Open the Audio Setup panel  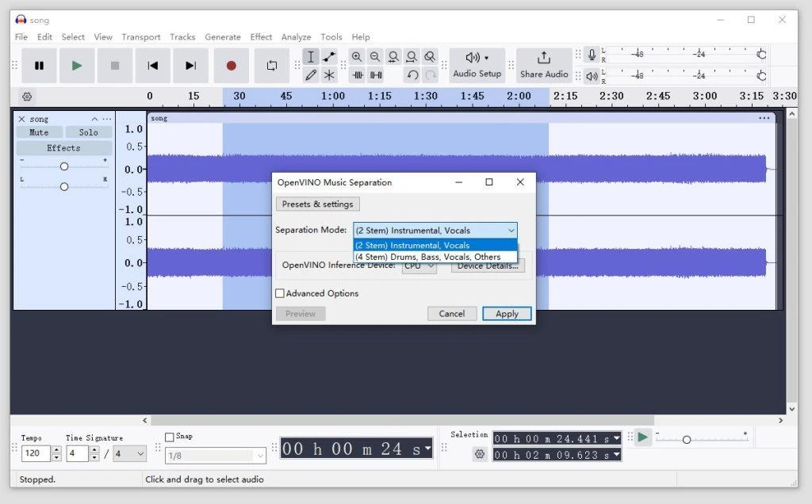click(477, 65)
